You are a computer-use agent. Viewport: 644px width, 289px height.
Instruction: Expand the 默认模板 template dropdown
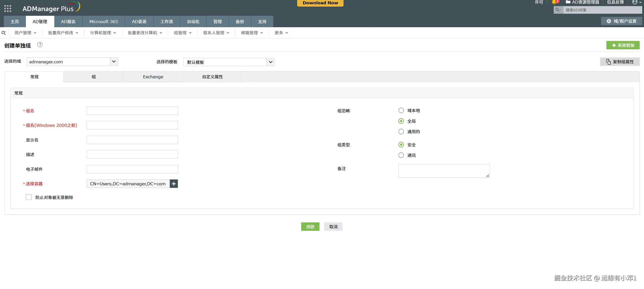pos(270,62)
